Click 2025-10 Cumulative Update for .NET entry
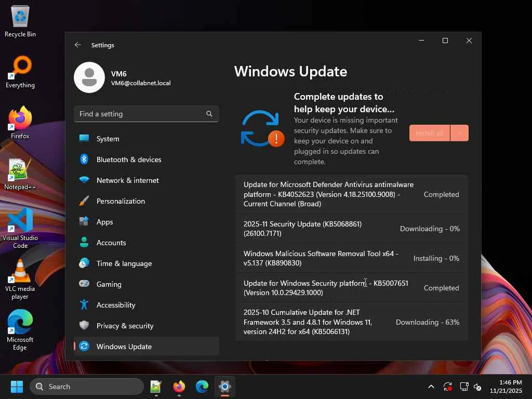This screenshot has width=532, height=399. [x=352, y=322]
